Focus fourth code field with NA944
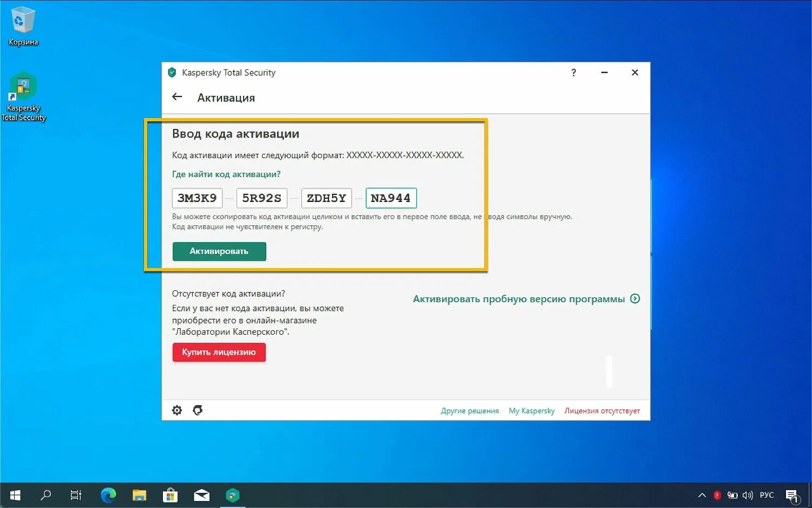The image size is (812, 508). [391, 198]
